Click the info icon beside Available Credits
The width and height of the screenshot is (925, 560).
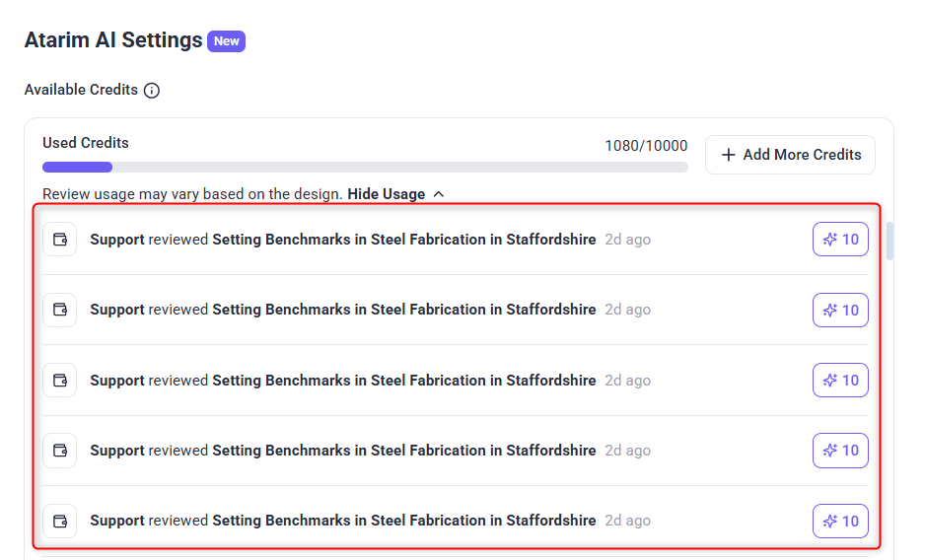pos(152,91)
